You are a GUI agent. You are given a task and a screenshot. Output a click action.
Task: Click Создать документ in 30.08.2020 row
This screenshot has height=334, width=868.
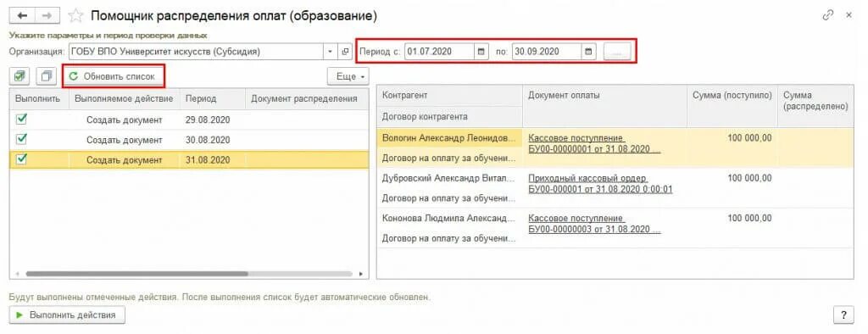click(x=125, y=140)
